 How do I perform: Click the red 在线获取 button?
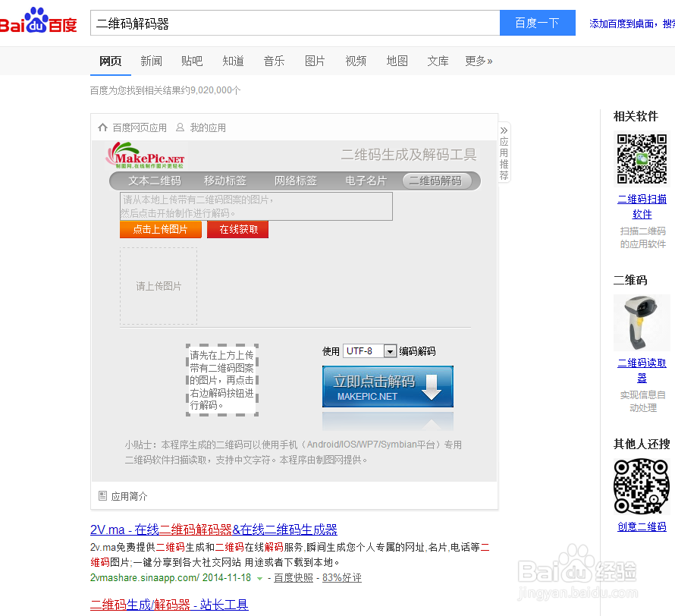tap(238, 229)
